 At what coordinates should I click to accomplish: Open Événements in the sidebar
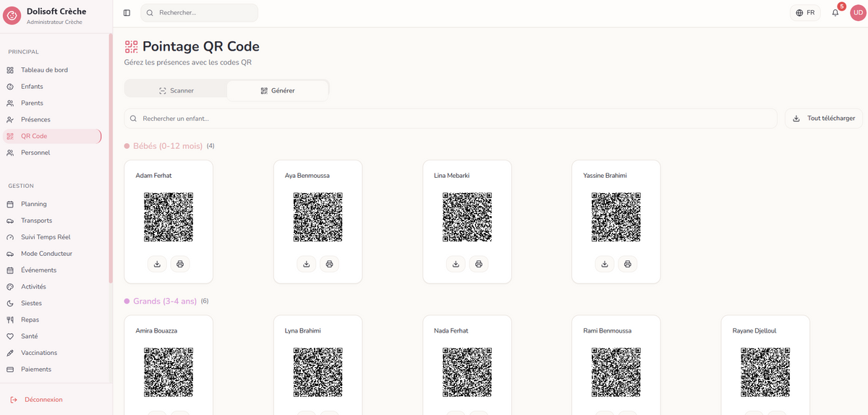[52, 270]
